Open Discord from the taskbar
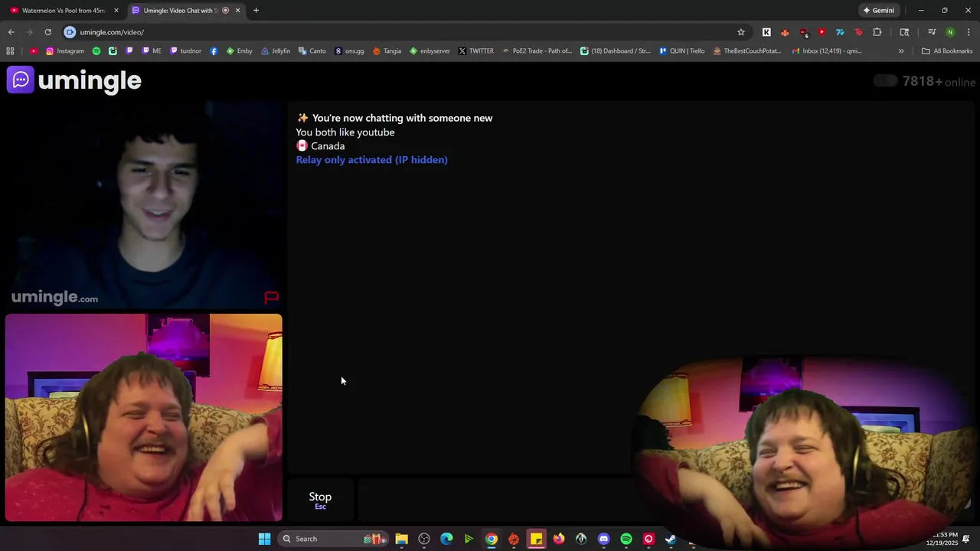 pyautogui.click(x=603, y=539)
